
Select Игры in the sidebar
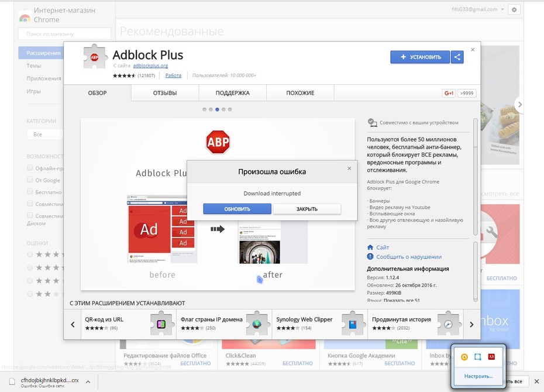34,91
